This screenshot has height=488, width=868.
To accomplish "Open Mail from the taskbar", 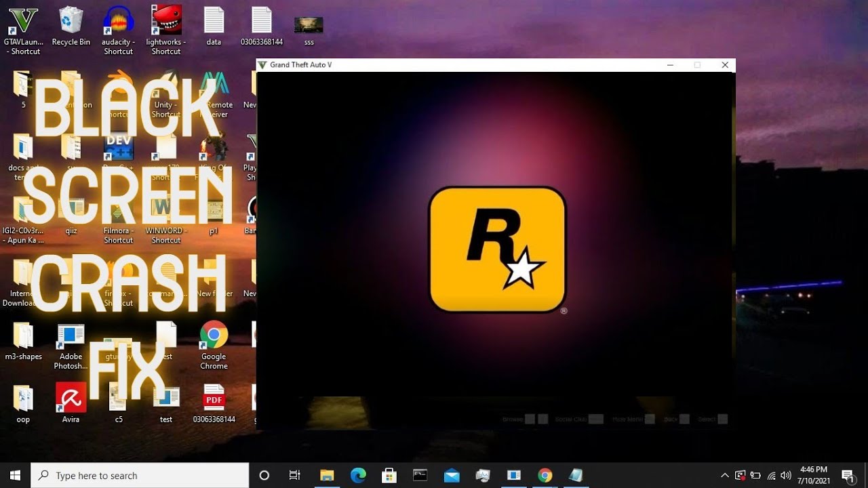I will pyautogui.click(x=452, y=475).
